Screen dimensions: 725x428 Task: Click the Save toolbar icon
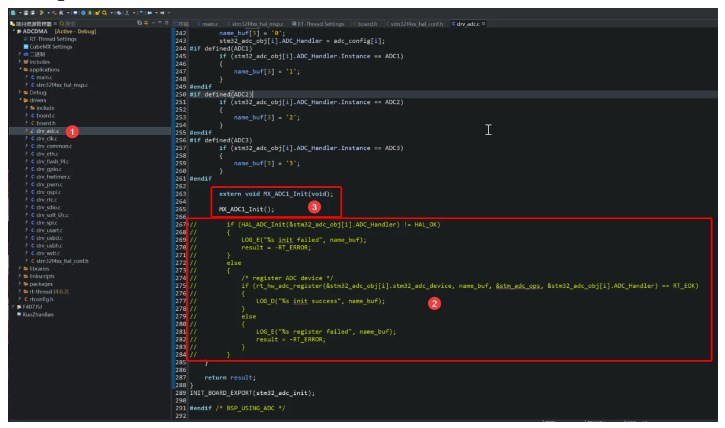point(26,12)
